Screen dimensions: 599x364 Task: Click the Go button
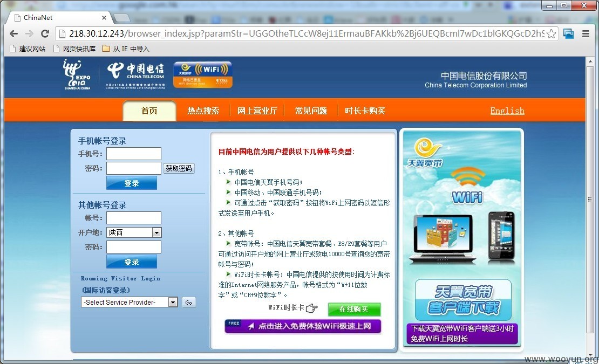point(189,303)
